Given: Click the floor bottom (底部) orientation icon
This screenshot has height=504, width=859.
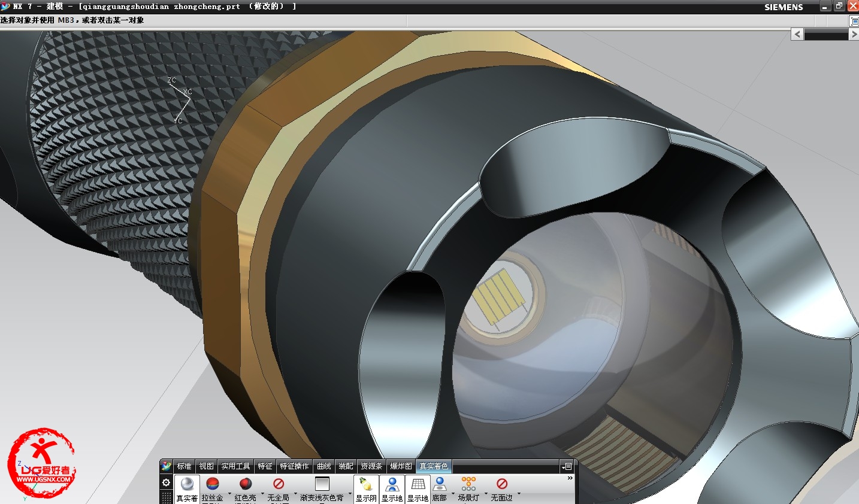Looking at the screenshot, I should tap(440, 484).
